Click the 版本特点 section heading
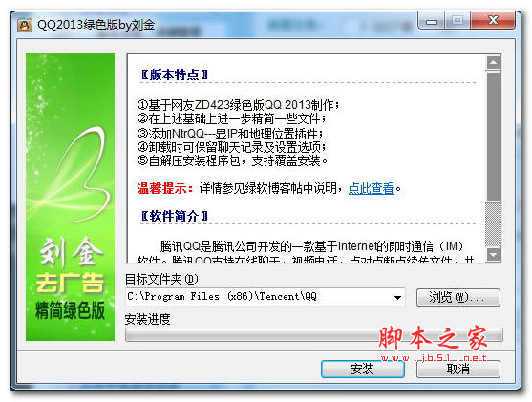 tap(175, 74)
